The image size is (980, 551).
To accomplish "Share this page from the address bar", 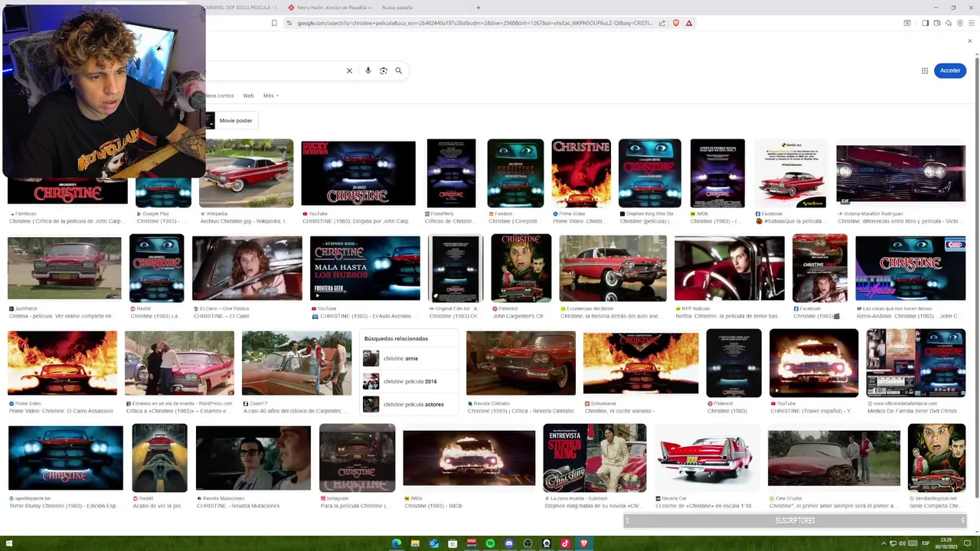I will (x=662, y=23).
